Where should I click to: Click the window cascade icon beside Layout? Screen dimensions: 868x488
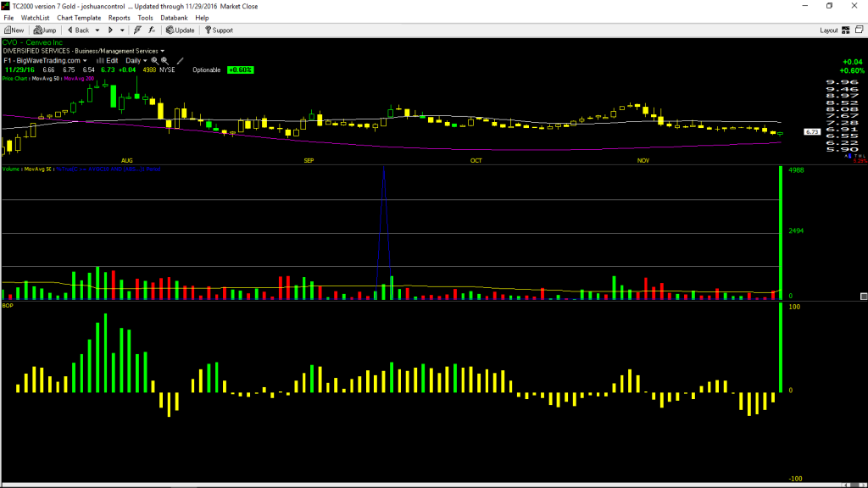click(860, 30)
